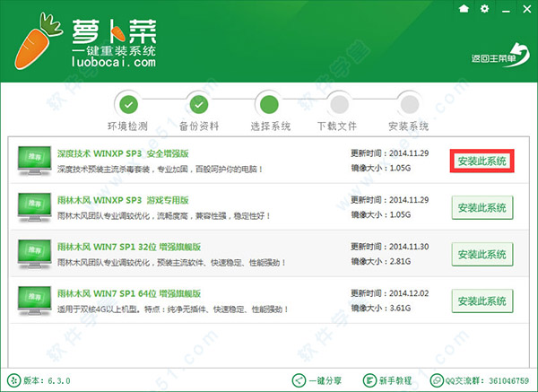Click monitor icon for 雨林木风 WINXP SP3
The width and height of the screenshot is (538, 392).
34,207
